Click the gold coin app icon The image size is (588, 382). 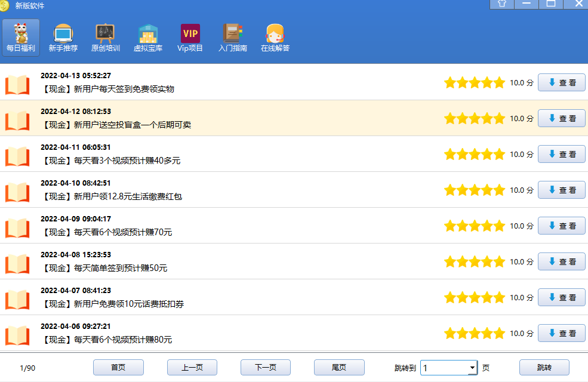click(x=4, y=5)
